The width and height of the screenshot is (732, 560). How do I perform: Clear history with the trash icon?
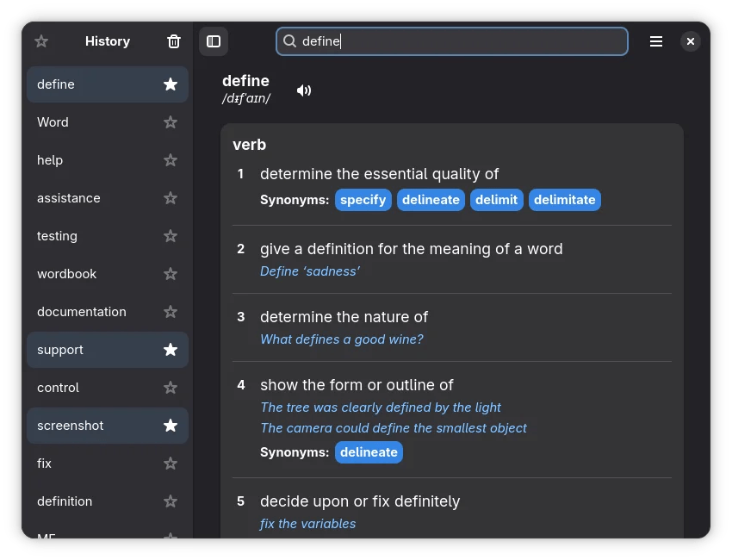174,41
